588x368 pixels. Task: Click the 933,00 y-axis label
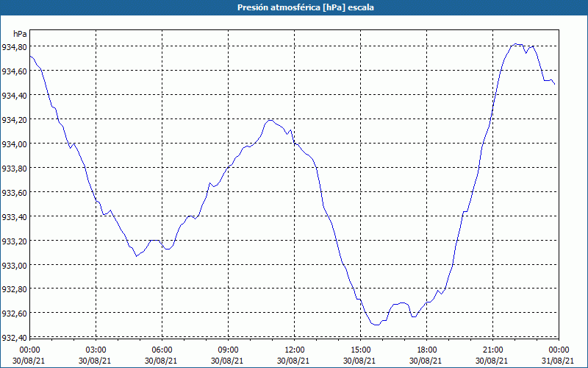coord(14,265)
